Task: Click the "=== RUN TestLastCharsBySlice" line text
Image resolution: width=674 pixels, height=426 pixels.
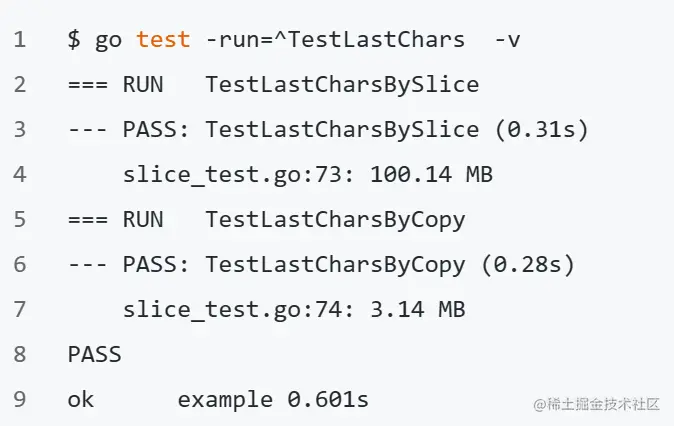Action: 273,85
